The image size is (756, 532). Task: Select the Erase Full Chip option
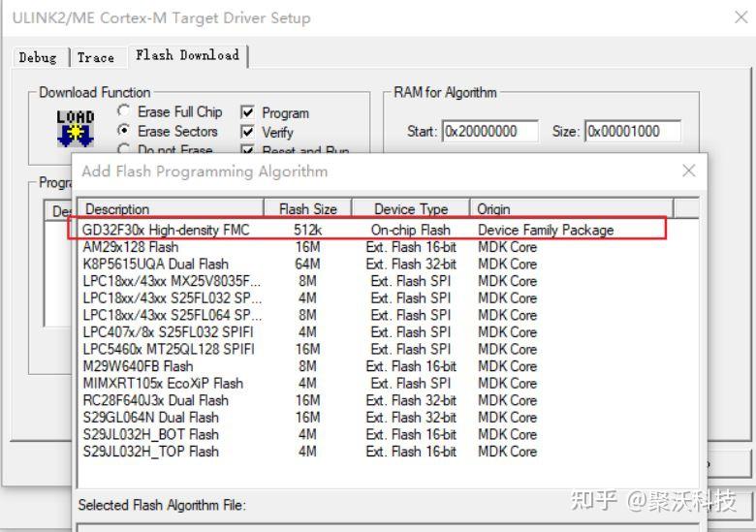[124, 112]
